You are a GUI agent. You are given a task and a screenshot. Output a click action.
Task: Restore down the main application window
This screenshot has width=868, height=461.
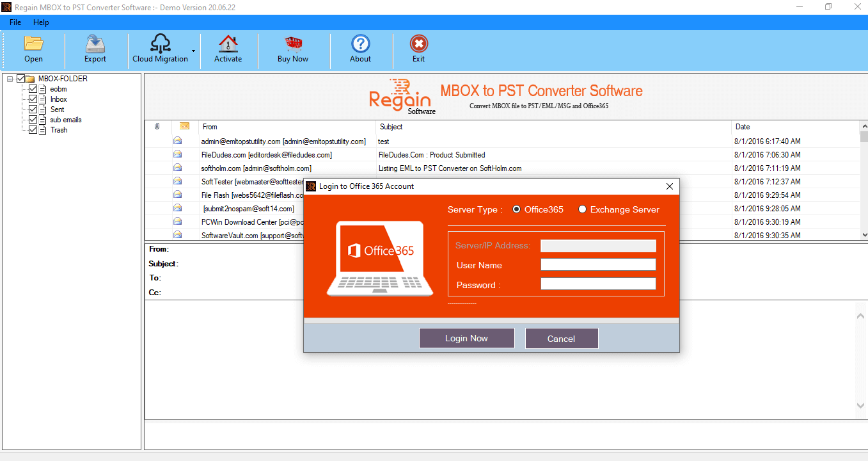[x=828, y=6]
